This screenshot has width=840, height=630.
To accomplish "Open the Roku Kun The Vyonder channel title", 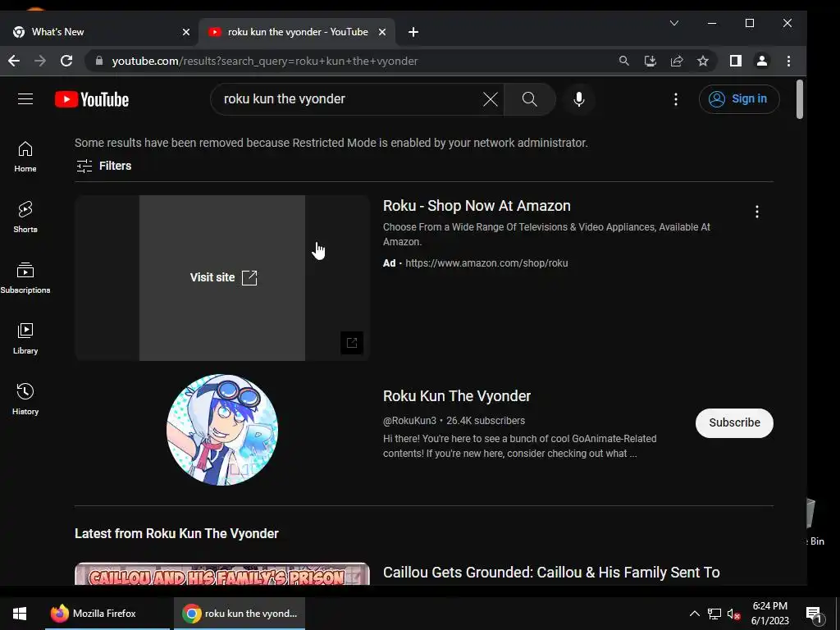I will (457, 396).
